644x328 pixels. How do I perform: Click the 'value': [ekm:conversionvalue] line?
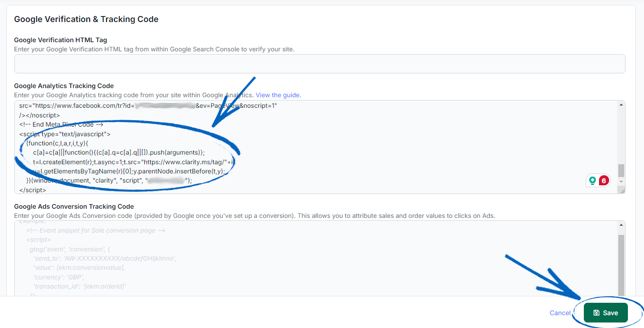(79, 267)
